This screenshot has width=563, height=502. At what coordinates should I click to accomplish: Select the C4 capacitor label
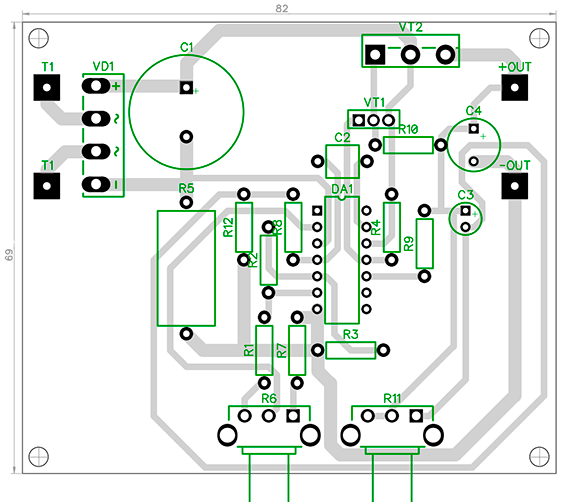coord(473,111)
